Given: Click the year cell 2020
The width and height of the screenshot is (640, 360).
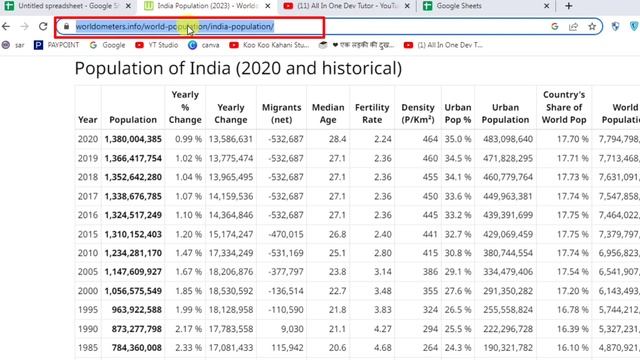Looking at the screenshot, I should [x=88, y=139].
